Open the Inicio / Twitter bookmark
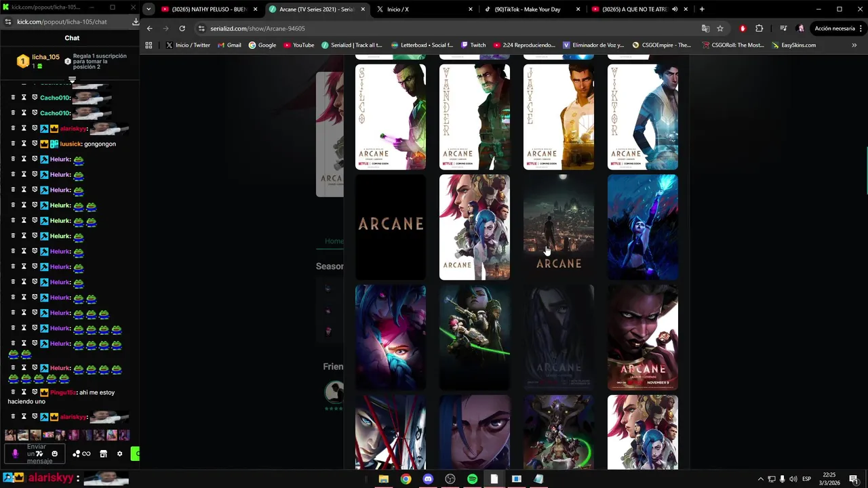The height and width of the screenshot is (488, 868). pyautogui.click(x=188, y=45)
